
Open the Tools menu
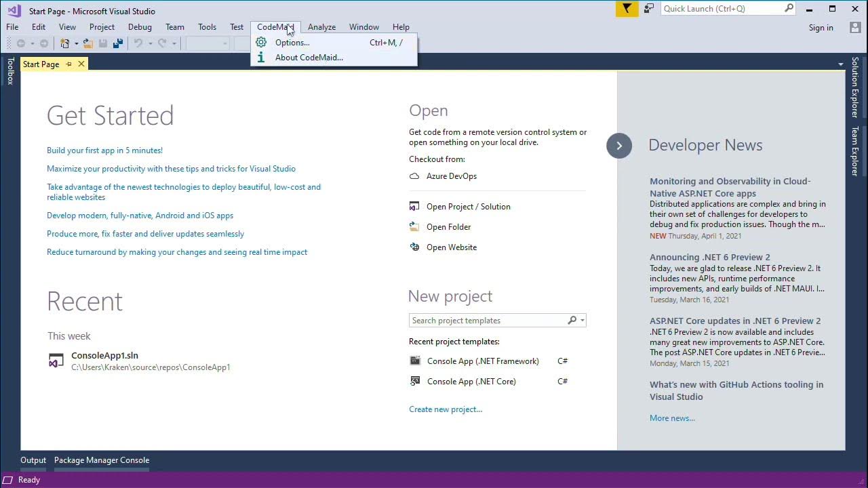tap(207, 27)
